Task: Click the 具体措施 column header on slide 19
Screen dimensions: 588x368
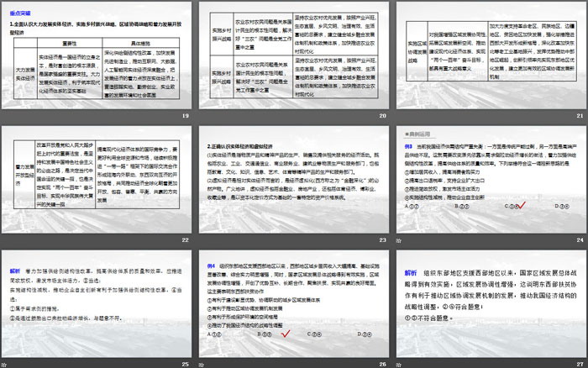Action: pos(140,44)
